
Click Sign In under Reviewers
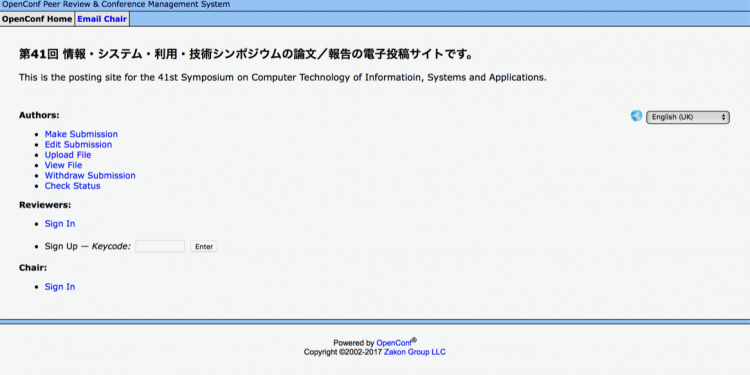[60, 224]
